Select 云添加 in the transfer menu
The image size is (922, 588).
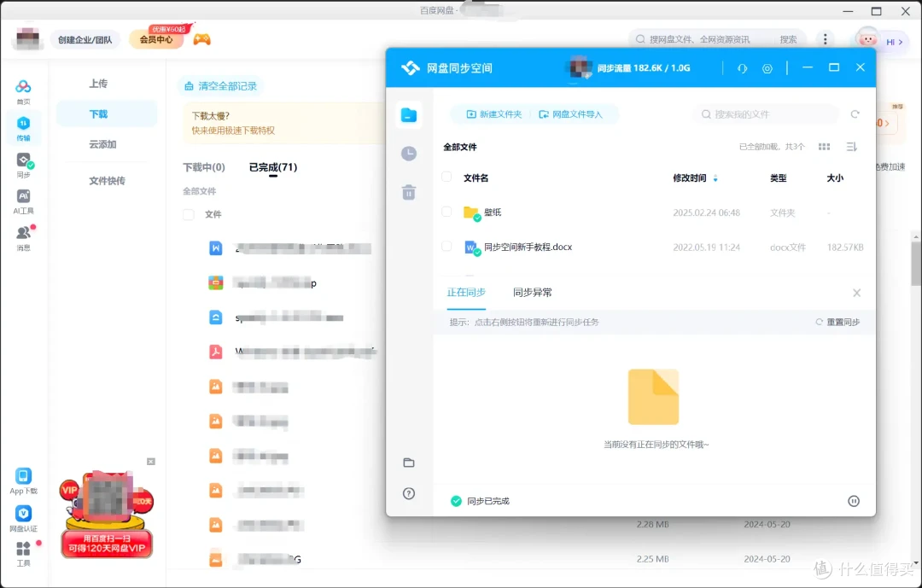click(102, 144)
